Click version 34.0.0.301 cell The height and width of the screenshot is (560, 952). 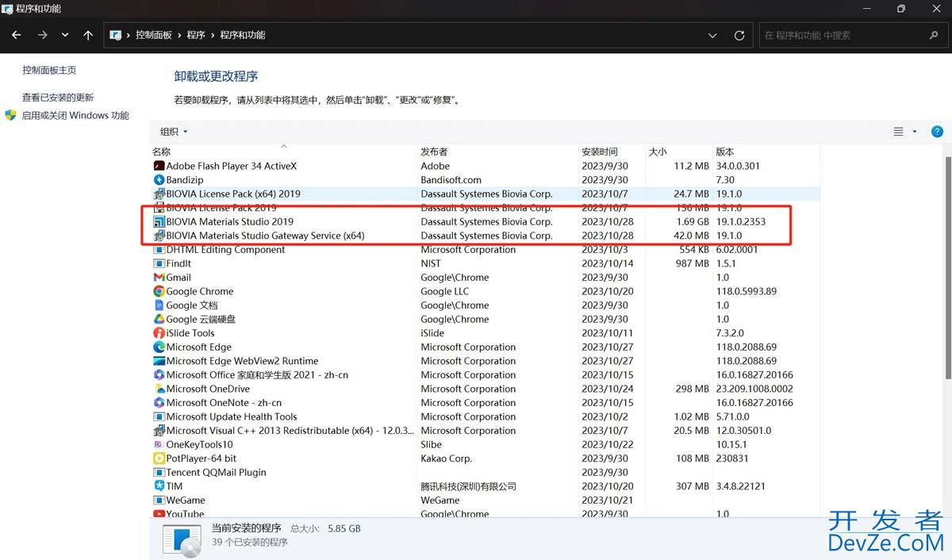(x=738, y=167)
